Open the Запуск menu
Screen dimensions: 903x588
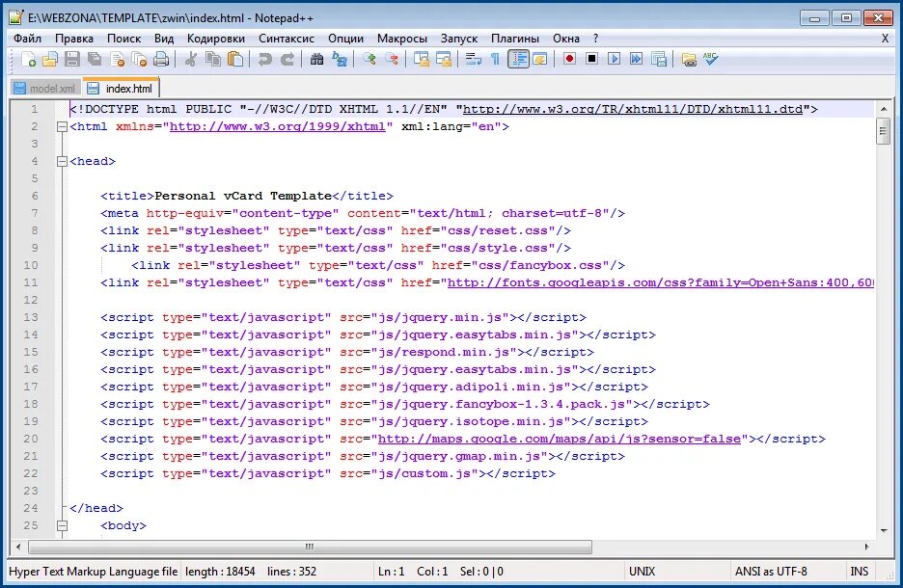459,39
